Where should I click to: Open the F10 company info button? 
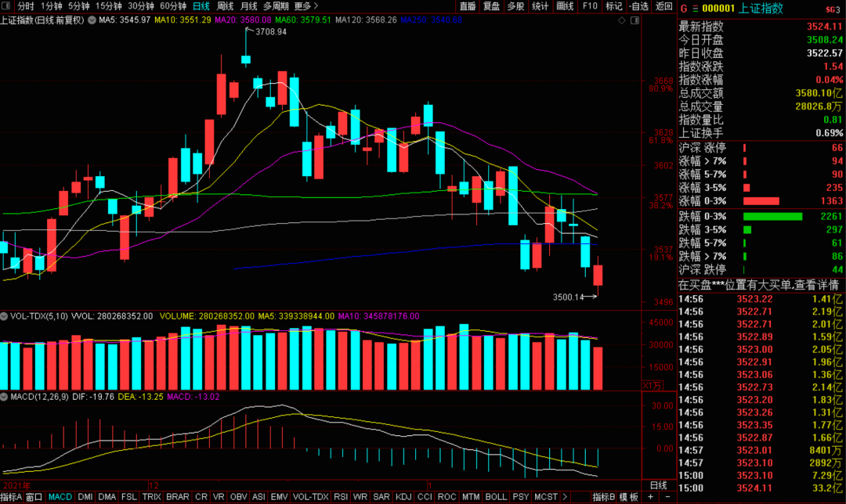[x=590, y=6]
